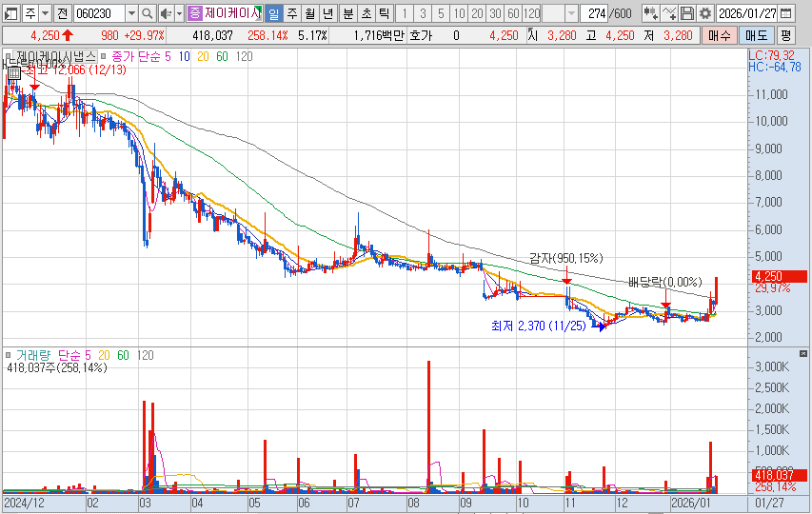Click the 최저 2,370 (11/25) label
The height and width of the screenshot is (514, 812).
coord(538,326)
